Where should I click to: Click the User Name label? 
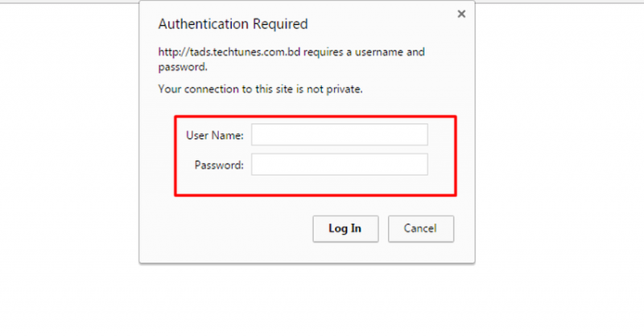pyautogui.click(x=215, y=136)
